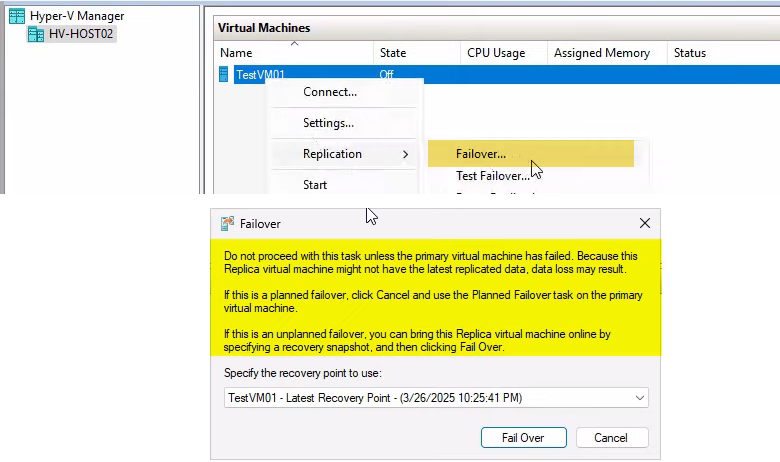
Task: Click 'Specify the recovery point to use' label
Action: [x=303, y=373]
